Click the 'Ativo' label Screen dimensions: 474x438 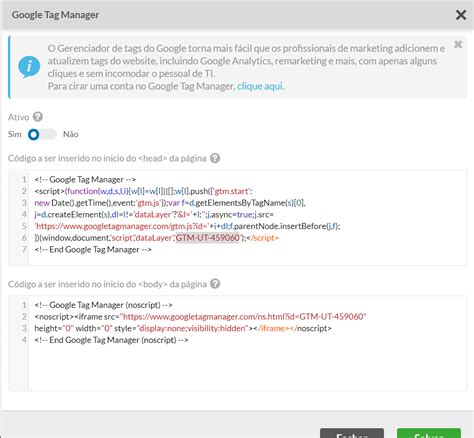tap(19, 117)
